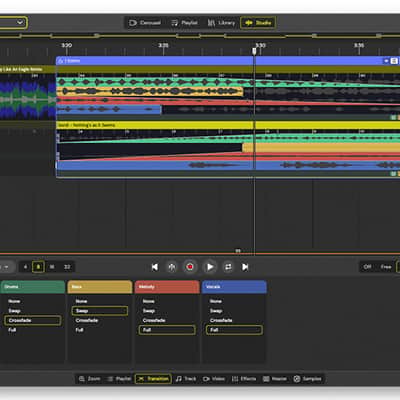Screen dimensions: 400x400
Task: Open the Effects panel
Action: point(244,379)
